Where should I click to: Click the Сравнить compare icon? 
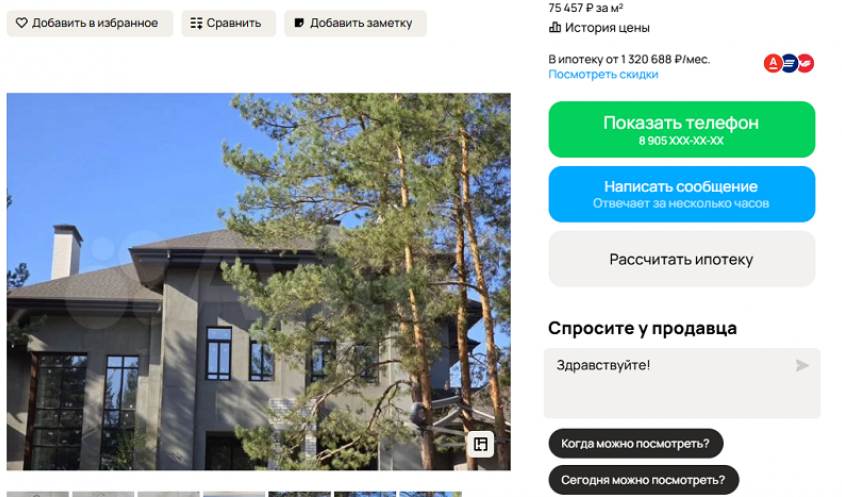click(x=197, y=23)
